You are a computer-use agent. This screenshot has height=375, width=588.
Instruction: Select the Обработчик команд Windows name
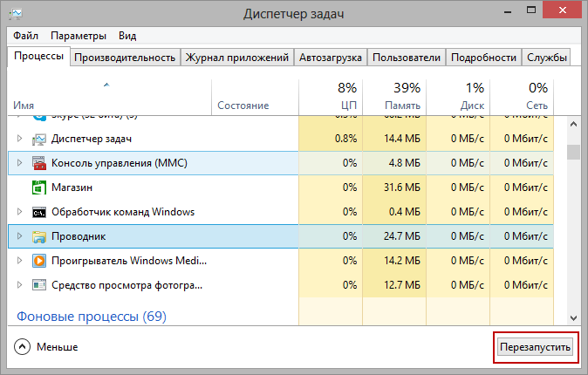pos(123,212)
